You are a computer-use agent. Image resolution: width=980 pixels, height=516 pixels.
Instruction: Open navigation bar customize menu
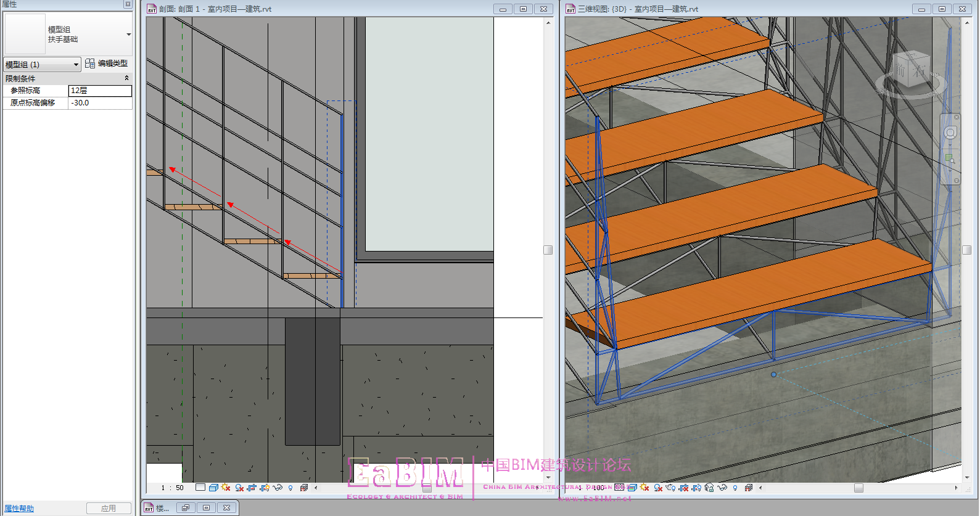coord(957,181)
